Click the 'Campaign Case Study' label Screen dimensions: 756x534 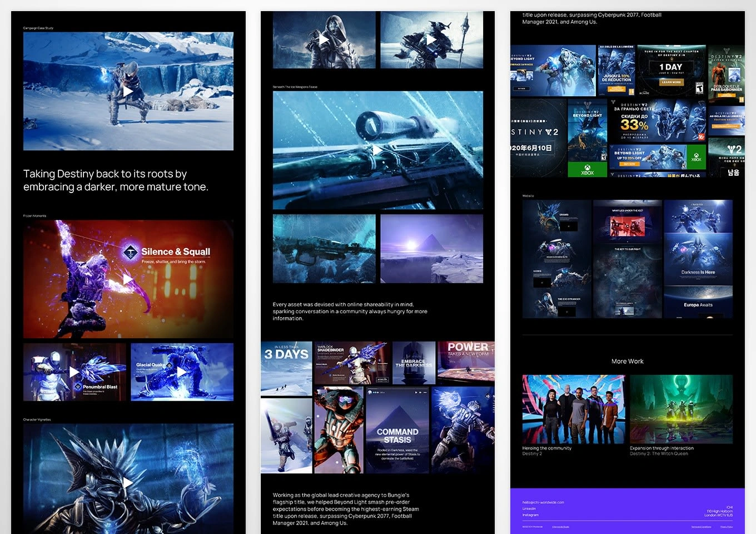(x=38, y=28)
